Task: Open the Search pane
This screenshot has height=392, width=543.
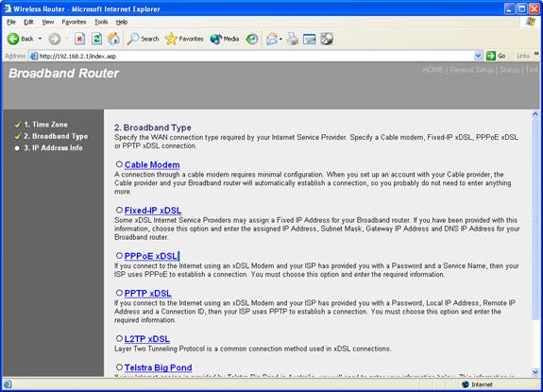Action: tap(143, 39)
